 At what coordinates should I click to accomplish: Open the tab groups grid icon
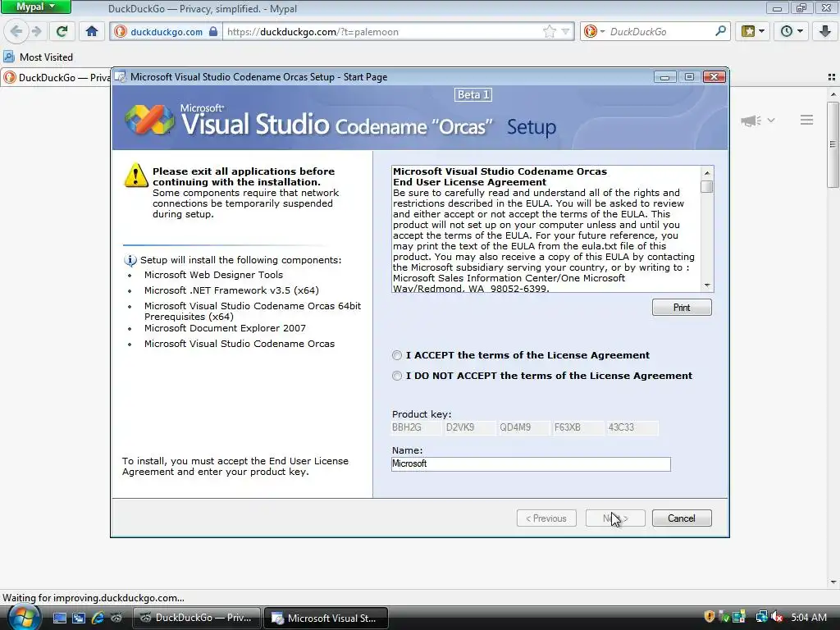tap(832, 77)
